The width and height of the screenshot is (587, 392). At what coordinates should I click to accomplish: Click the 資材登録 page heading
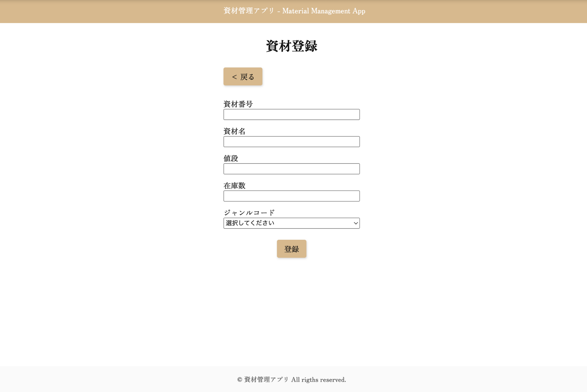point(291,46)
